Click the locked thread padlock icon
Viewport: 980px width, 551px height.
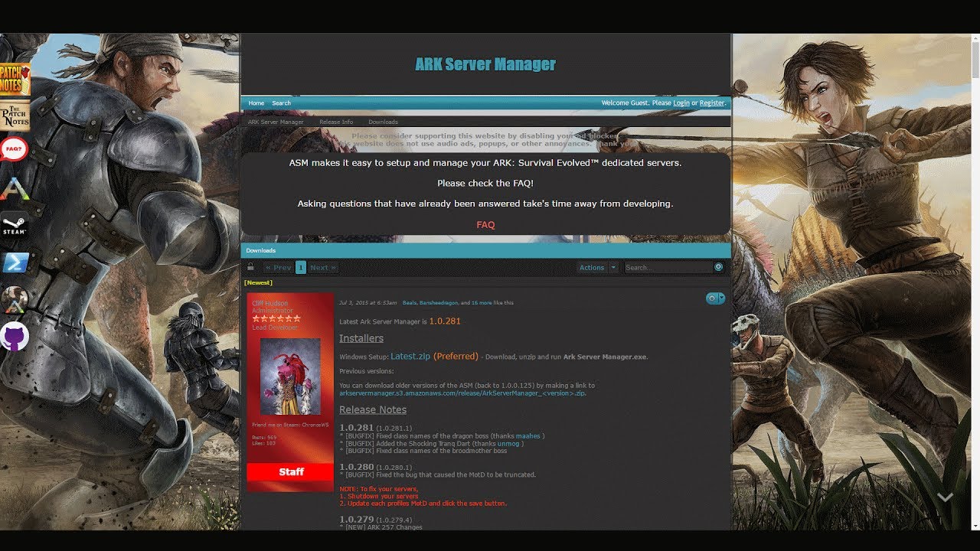tap(250, 267)
